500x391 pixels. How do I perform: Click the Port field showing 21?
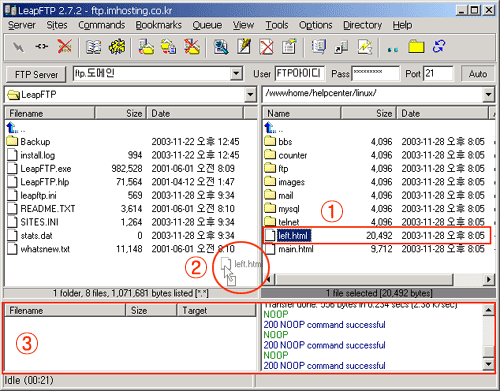438,73
